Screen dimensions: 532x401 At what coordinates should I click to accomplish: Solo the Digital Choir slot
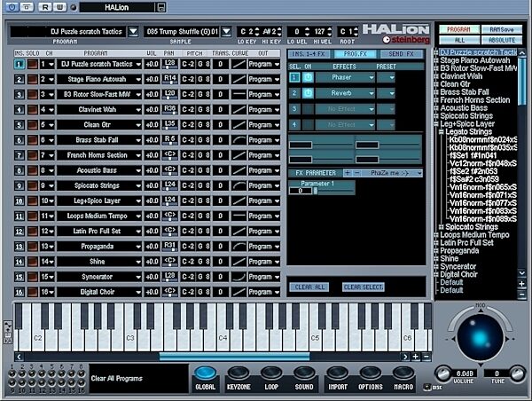click(33, 292)
